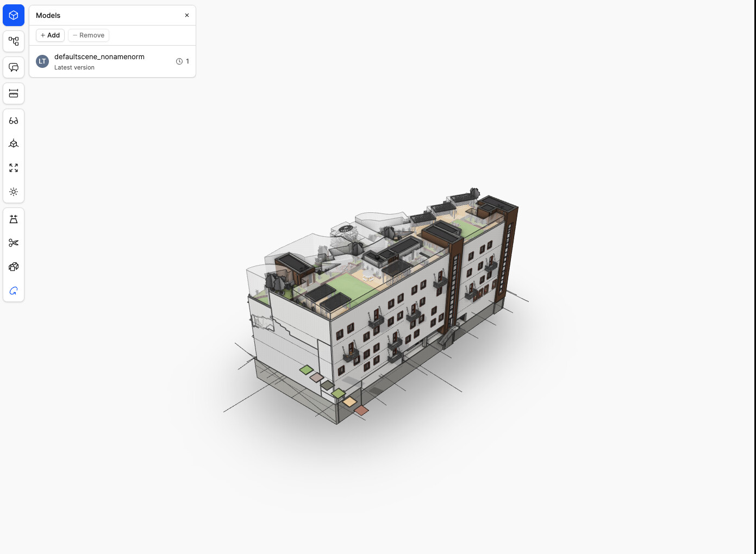The image size is (756, 554).
Task: Click the 'Models' panel title
Action: [48, 15]
